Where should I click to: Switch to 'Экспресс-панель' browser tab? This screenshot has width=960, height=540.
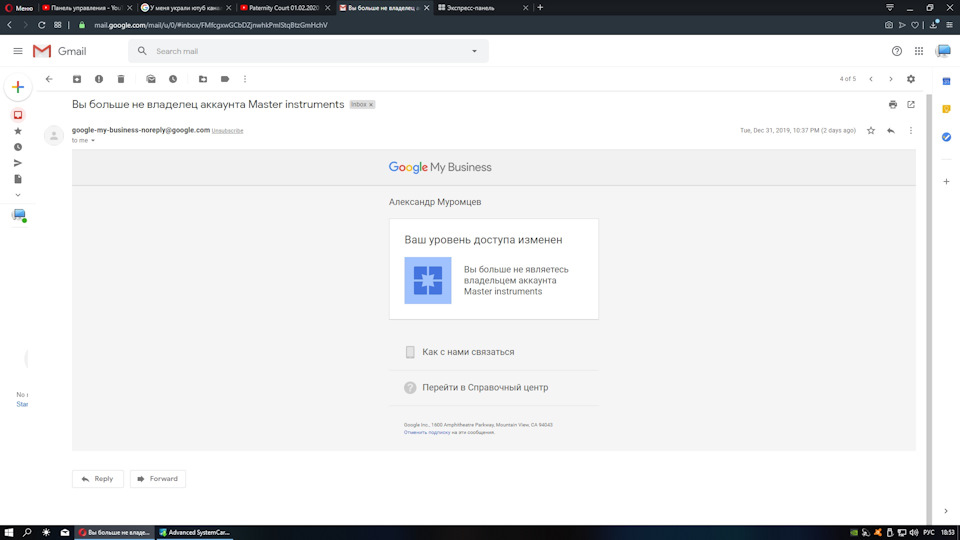[482, 8]
